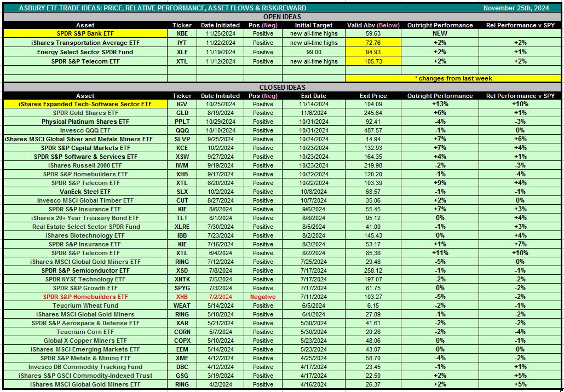This screenshot has width=564, height=392.
Task: Select the Exit Date column header
Action: pyautogui.click(x=314, y=96)
